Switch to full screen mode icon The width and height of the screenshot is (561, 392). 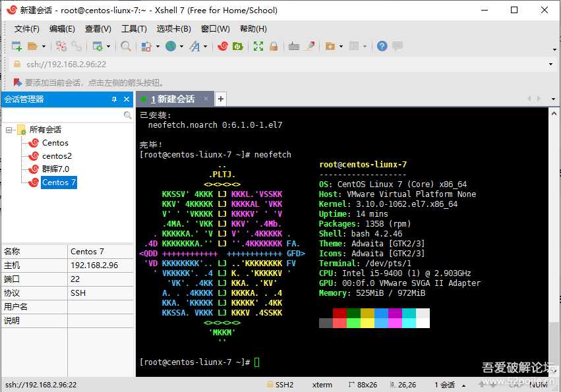click(x=258, y=46)
